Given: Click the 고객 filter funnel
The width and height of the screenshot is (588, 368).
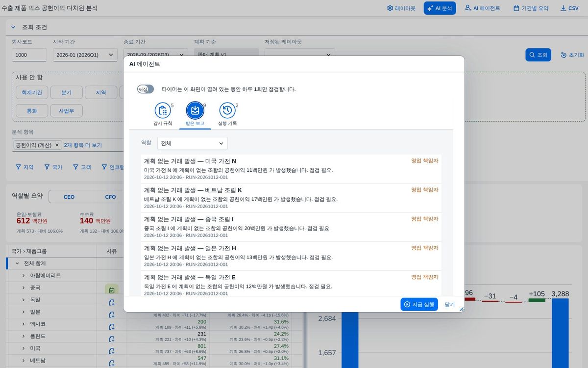Looking at the screenshot, I should tap(82, 167).
